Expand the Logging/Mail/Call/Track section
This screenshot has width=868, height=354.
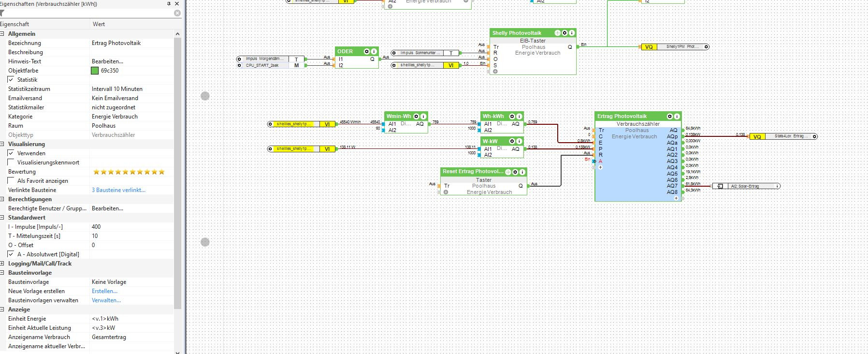click(x=2, y=264)
